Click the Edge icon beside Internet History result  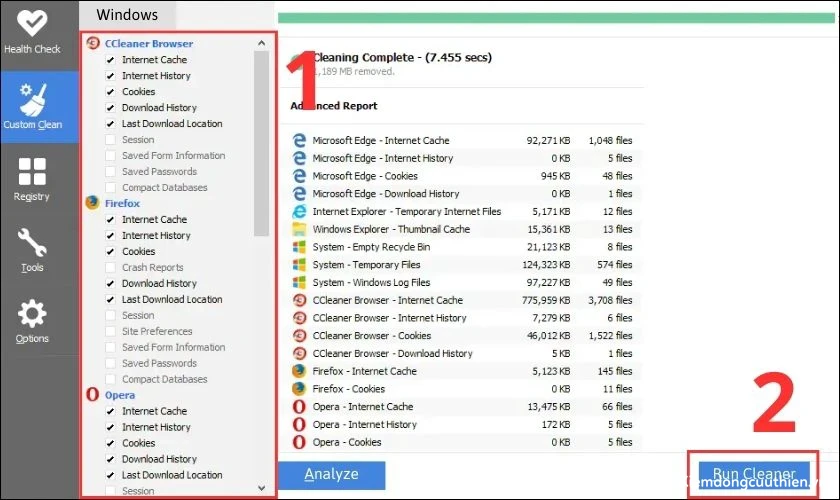click(x=299, y=158)
